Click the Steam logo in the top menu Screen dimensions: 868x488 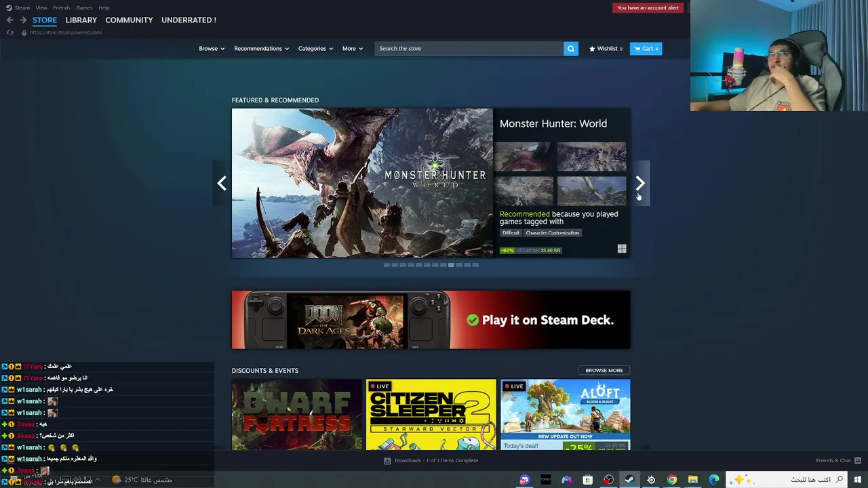[x=9, y=7]
